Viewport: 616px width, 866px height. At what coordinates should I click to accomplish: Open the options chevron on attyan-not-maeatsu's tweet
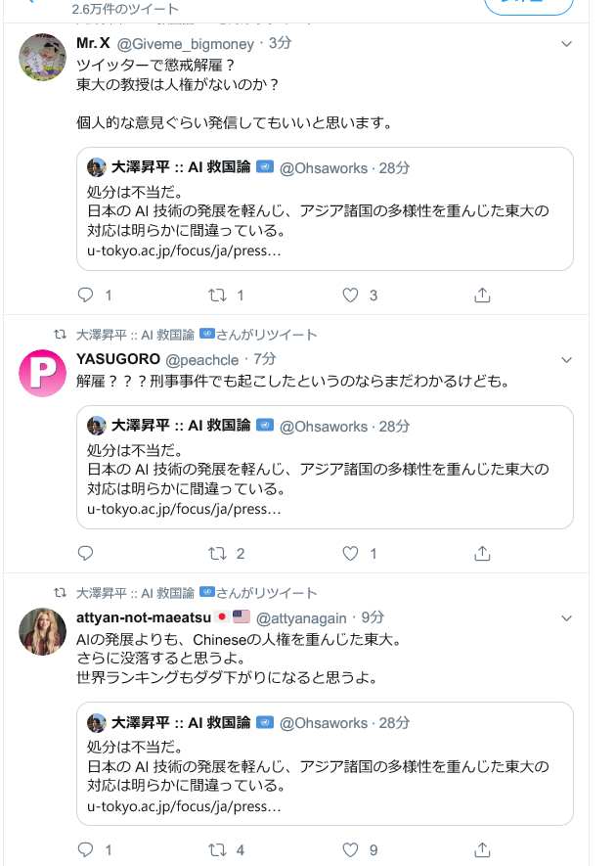pos(566,618)
